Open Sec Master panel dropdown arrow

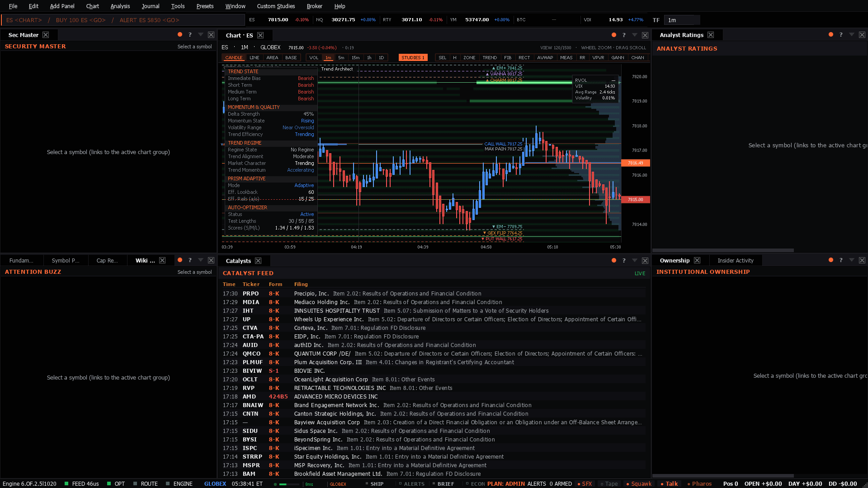tap(201, 35)
